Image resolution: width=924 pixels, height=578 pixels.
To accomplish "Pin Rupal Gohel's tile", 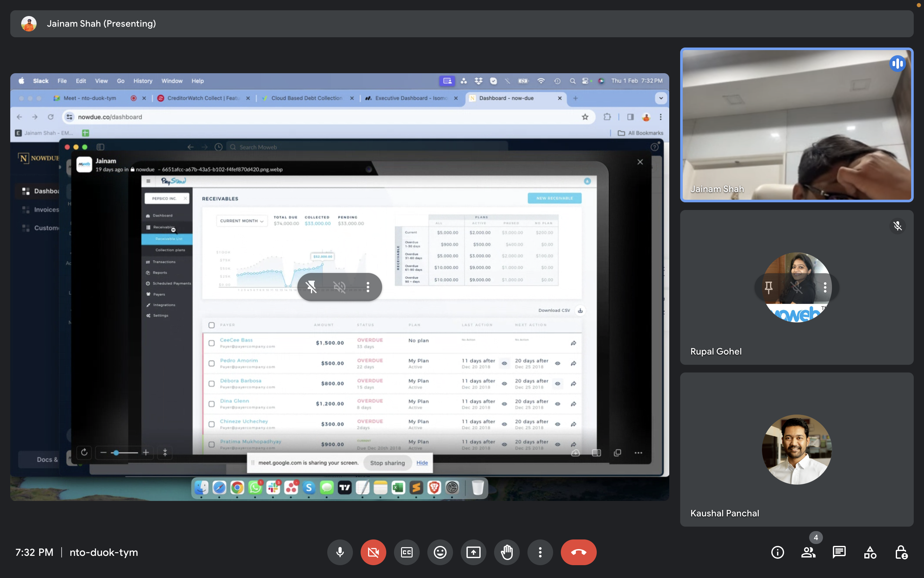I will tap(769, 287).
